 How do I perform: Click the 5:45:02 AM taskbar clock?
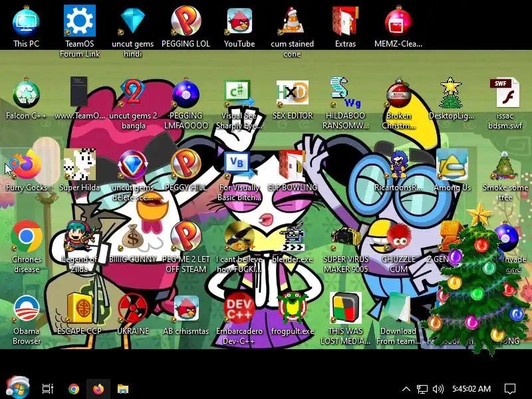(x=471, y=389)
